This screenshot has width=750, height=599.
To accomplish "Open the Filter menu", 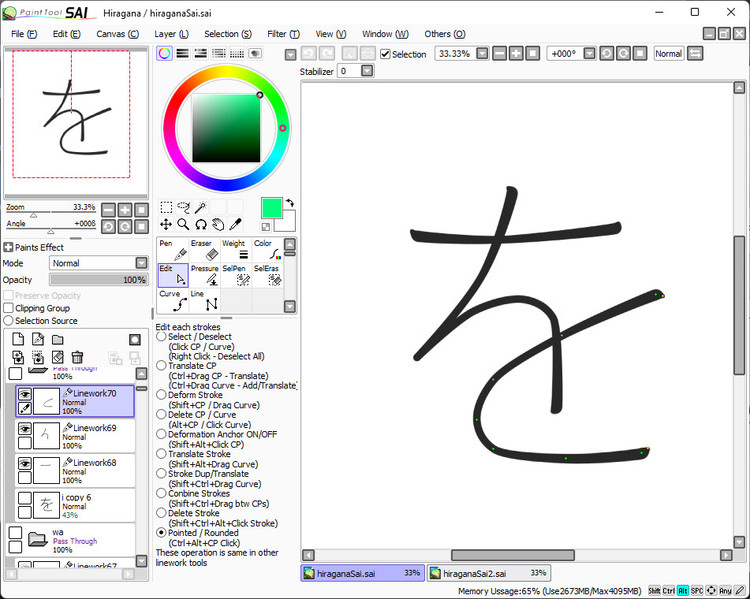I will (x=282, y=34).
